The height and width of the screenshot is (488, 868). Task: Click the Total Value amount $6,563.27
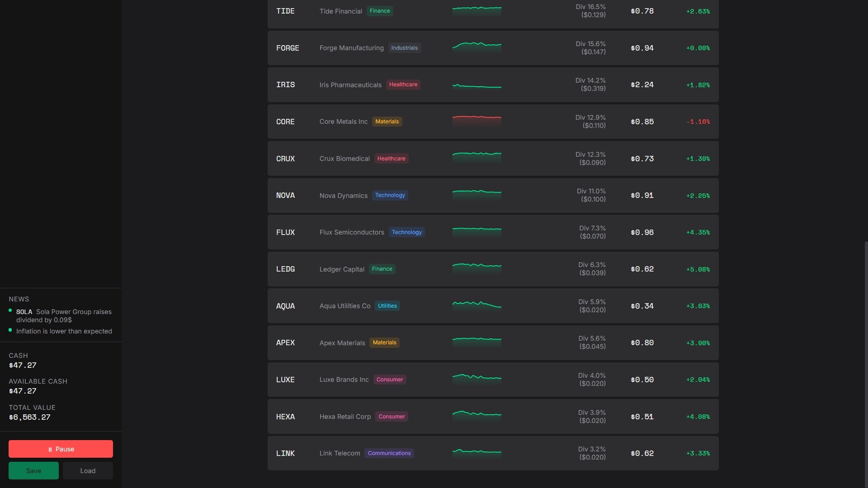(30, 417)
